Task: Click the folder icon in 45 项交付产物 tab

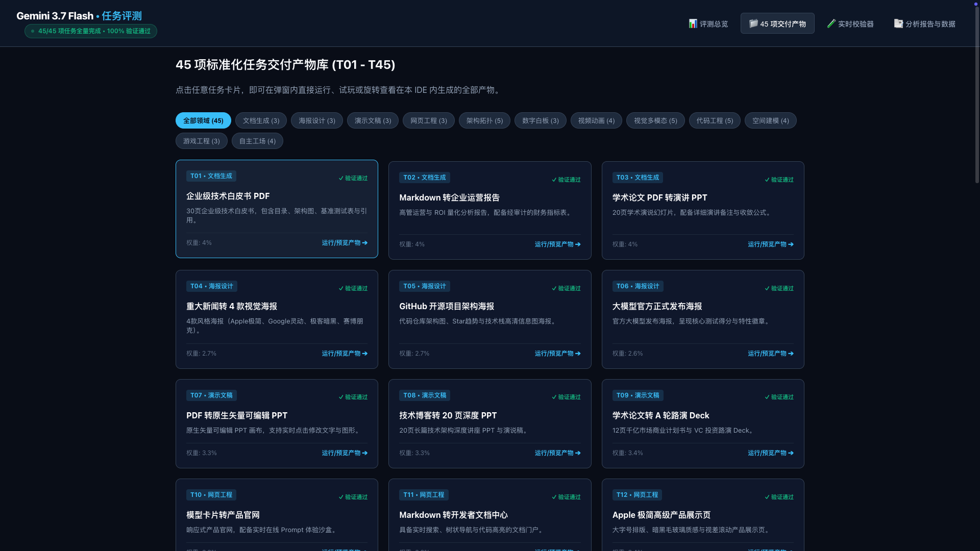Action: click(753, 23)
